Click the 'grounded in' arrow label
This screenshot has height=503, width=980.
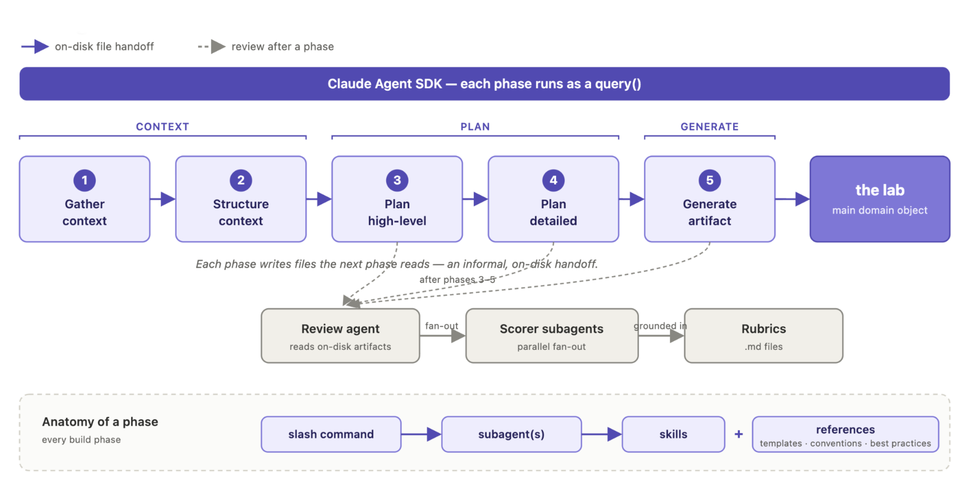point(660,326)
